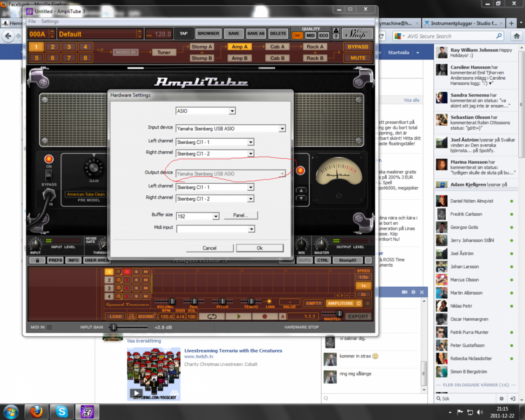Click the power icon on the AMPLITUBE button

[358, 303]
